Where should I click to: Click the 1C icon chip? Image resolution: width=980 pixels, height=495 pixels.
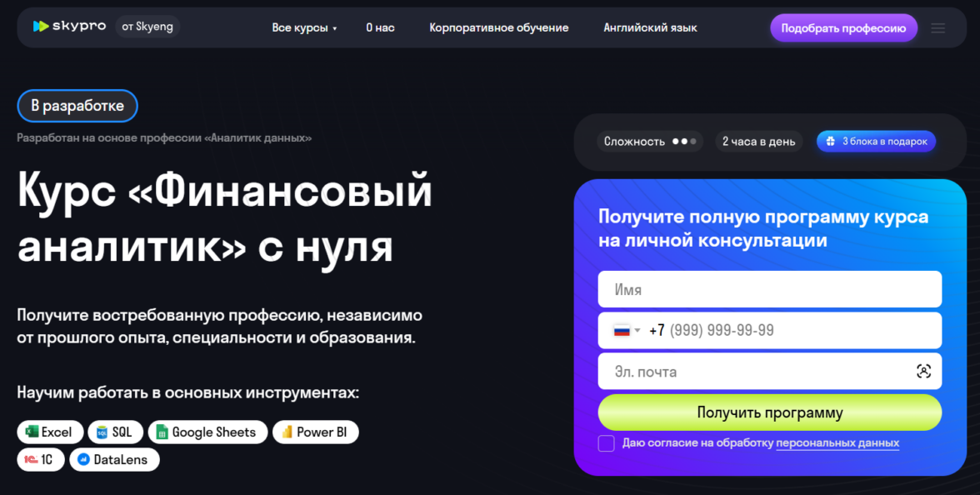pyautogui.click(x=41, y=459)
